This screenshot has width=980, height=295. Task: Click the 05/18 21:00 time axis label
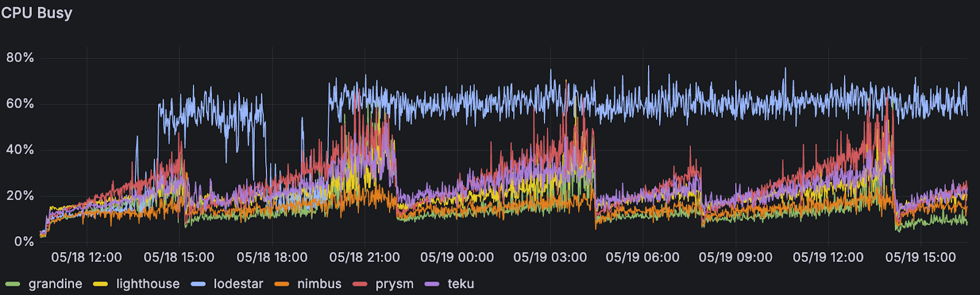(x=364, y=258)
